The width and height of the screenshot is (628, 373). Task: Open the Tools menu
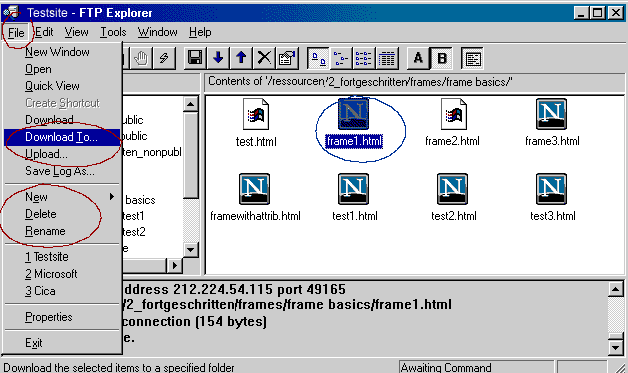(113, 32)
